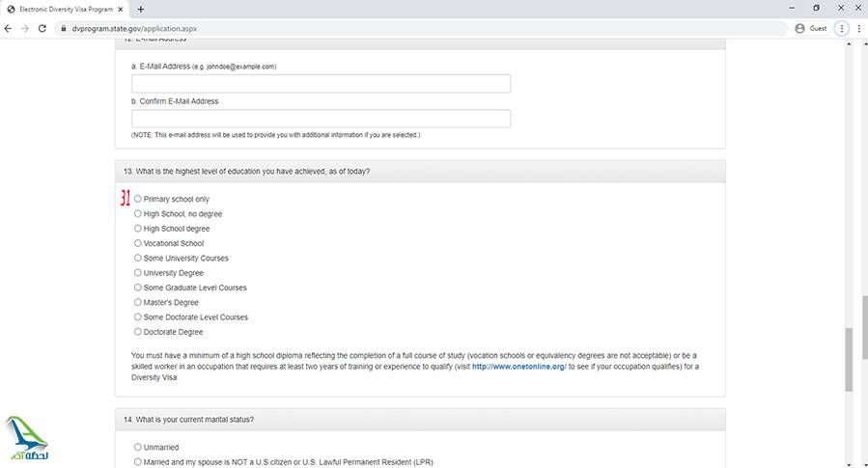This screenshot has width=868, height=468.
Task: Choose Doctorate Degree option
Action: pyautogui.click(x=137, y=332)
